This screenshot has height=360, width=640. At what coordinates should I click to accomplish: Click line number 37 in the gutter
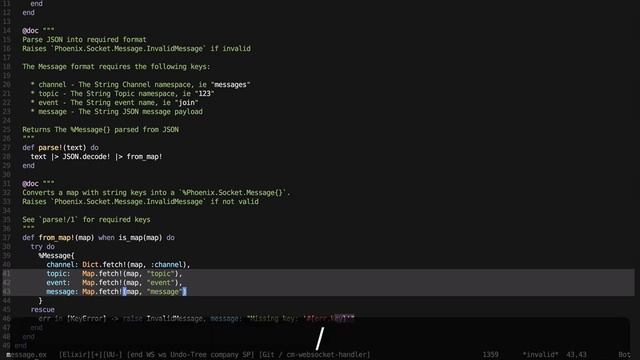point(7,238)
